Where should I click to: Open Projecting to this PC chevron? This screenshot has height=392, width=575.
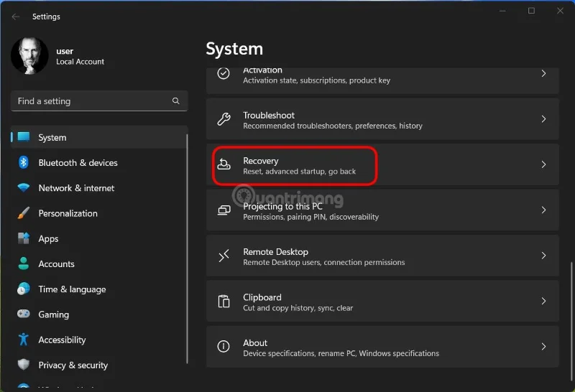coord(543,210)
